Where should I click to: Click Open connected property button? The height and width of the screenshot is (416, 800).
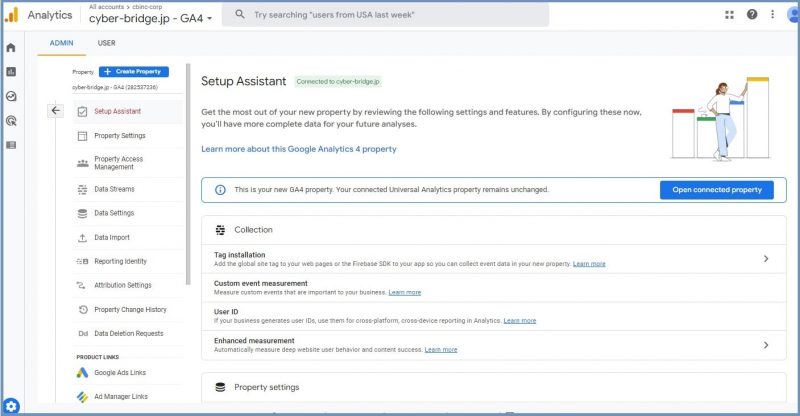click(x=716, y=190)
